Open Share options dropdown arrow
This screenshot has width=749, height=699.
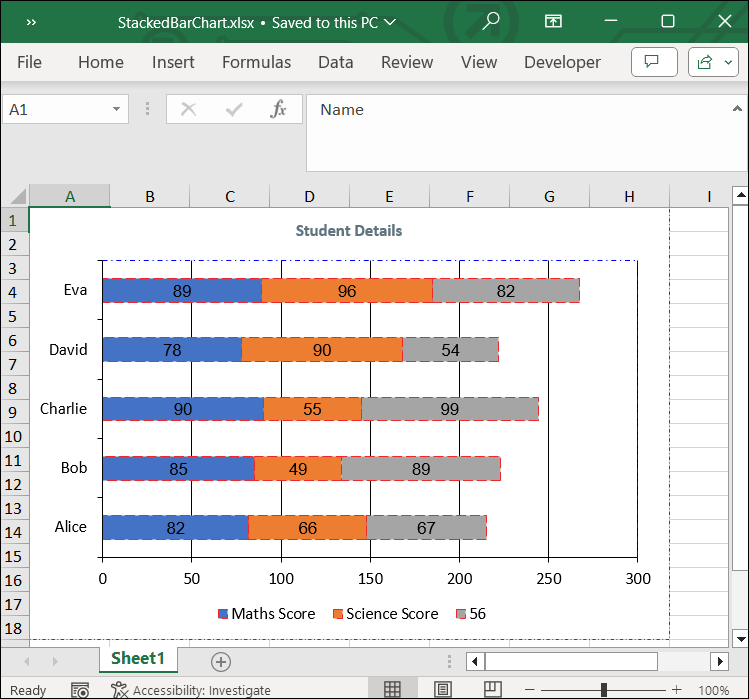click(x=728, y=62)
